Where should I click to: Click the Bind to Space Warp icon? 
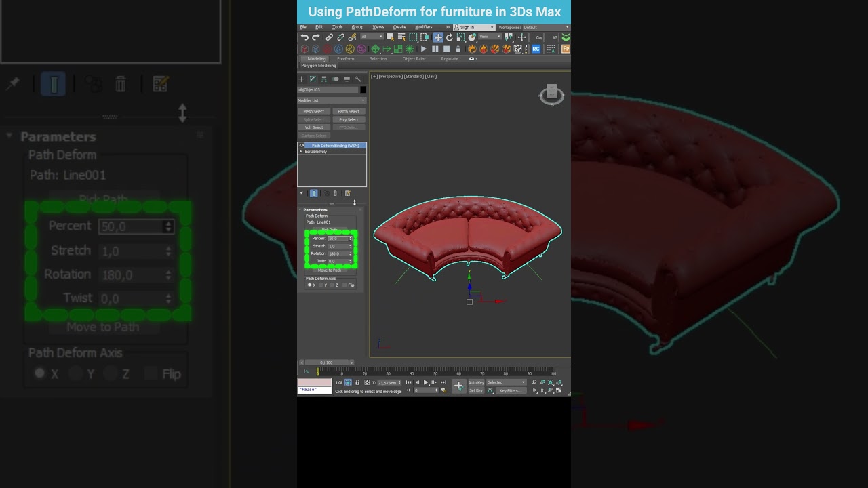tap(352, 37)
